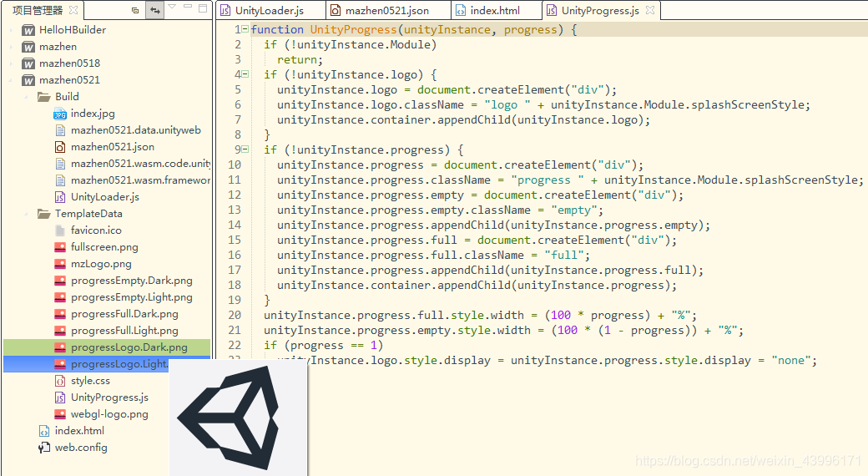Close the 项目管理器 panel tab
868x476 pixels.
[x=73, y=10]
